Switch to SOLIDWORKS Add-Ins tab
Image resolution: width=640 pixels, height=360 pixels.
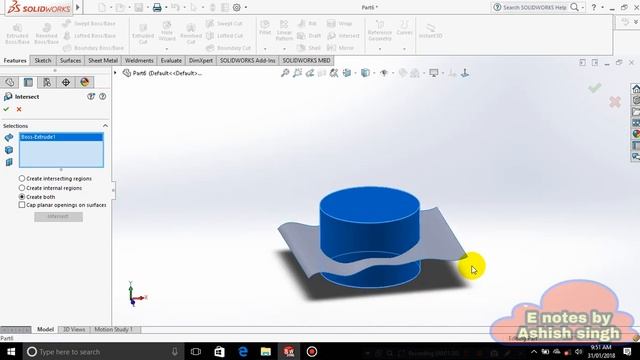[247, 60]
